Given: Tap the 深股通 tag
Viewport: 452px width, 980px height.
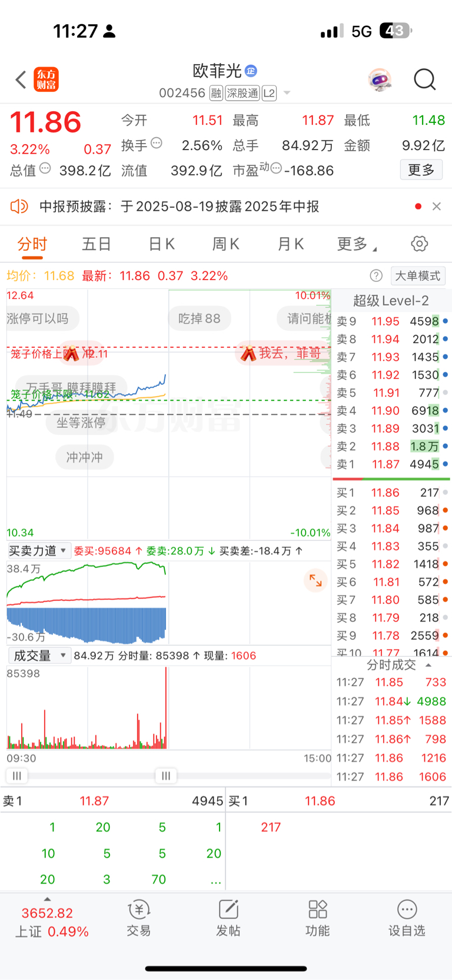Looking at the screenshot, I should (242, 93).
